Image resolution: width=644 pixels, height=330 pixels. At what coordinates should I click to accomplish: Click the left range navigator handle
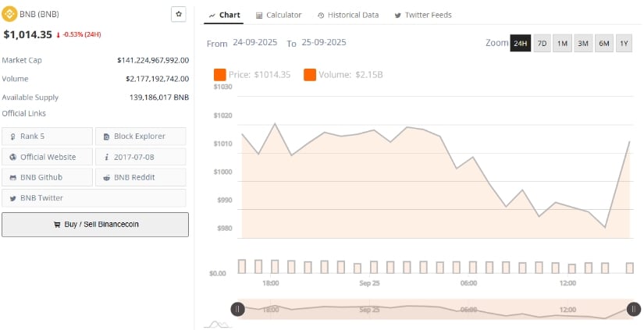(x=238, y=309)
